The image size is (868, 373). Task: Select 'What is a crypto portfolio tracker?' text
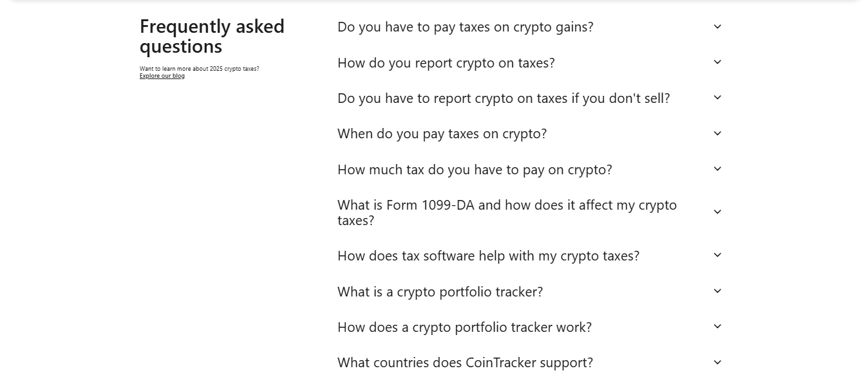click(x=440, y=292)
